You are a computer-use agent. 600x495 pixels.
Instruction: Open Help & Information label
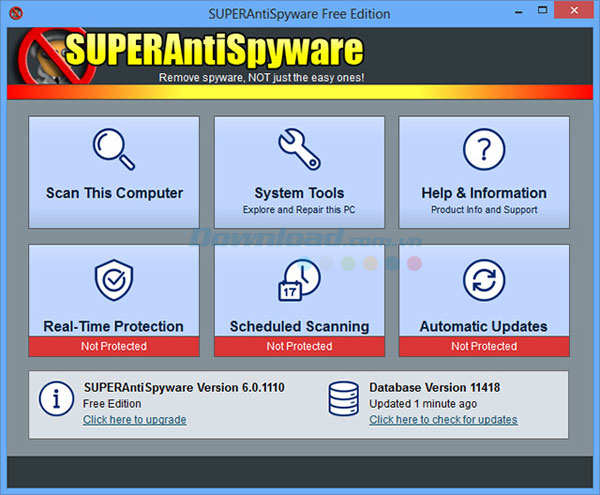pyautogui.click(x=484, y=193)
